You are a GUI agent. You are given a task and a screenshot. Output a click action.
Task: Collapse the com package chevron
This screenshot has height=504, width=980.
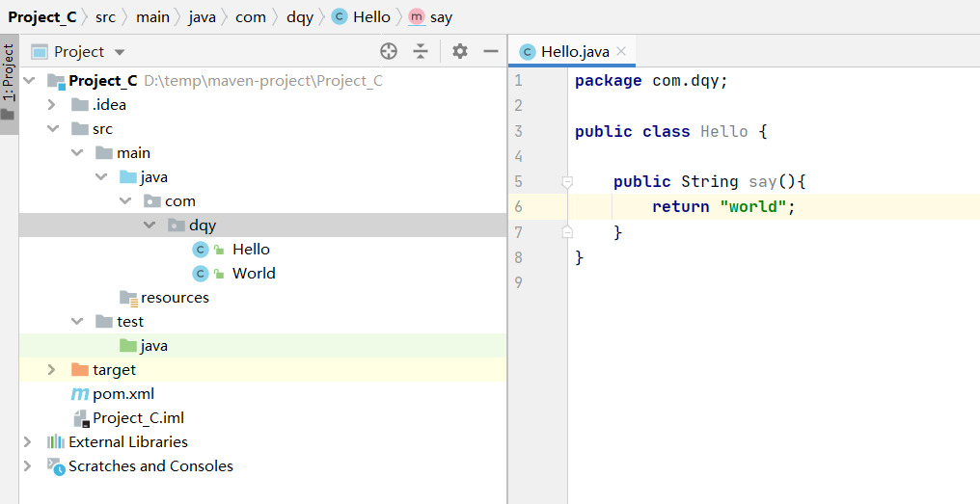(x=125, y=201)
